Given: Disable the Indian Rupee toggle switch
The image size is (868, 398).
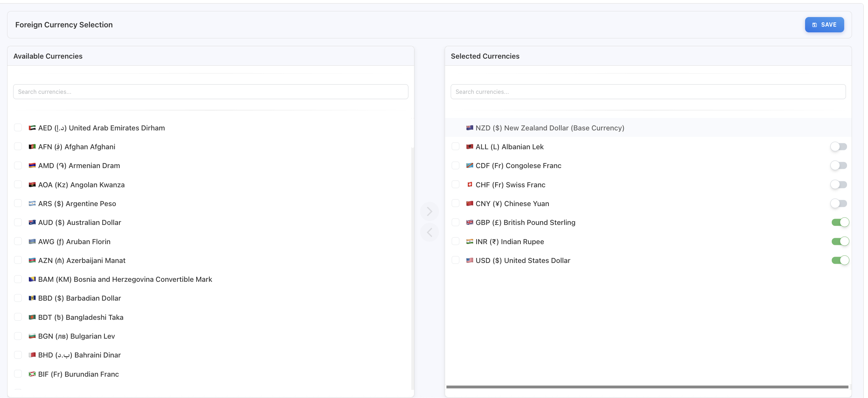Looking at the screenshot, I should click(x=840, y=242).
